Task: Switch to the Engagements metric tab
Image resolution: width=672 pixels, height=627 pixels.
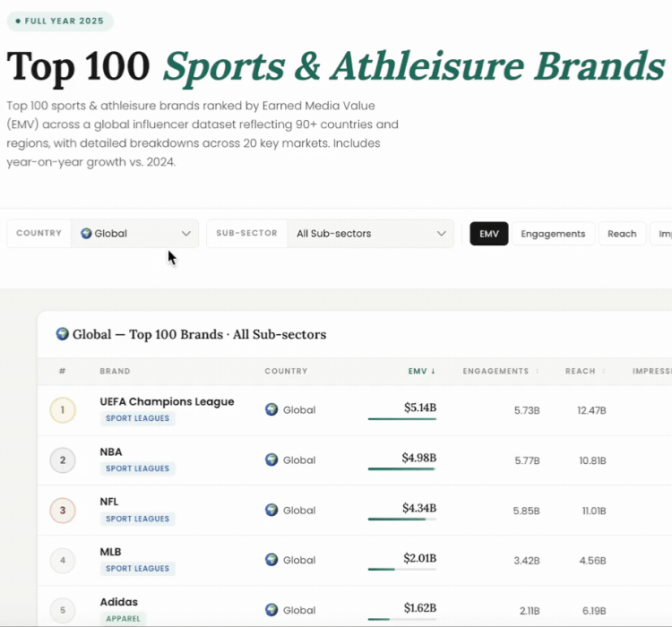Action: (x=553, y=234)
